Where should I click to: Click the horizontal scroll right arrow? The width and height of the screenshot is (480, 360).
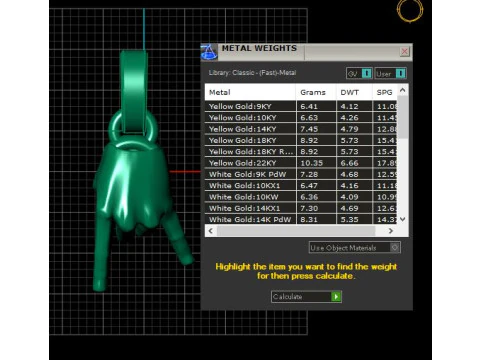[x=391, y=231]
